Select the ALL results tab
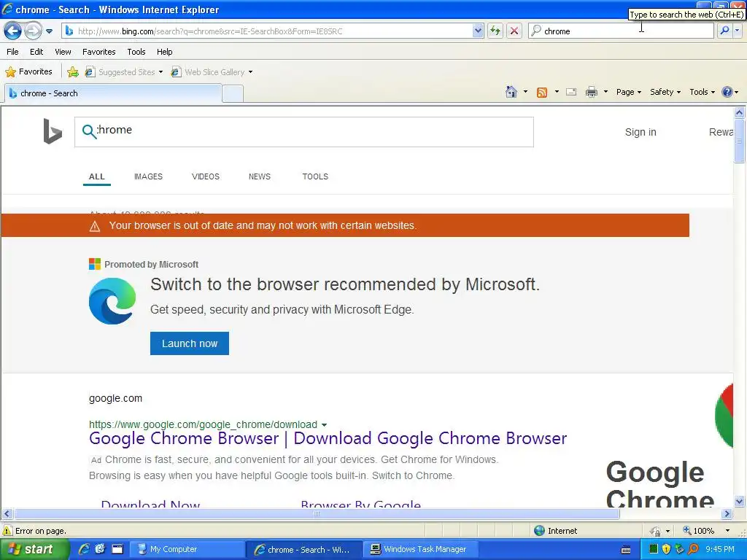The width and height of the screenshot is (747, 560). pos(97,176)
